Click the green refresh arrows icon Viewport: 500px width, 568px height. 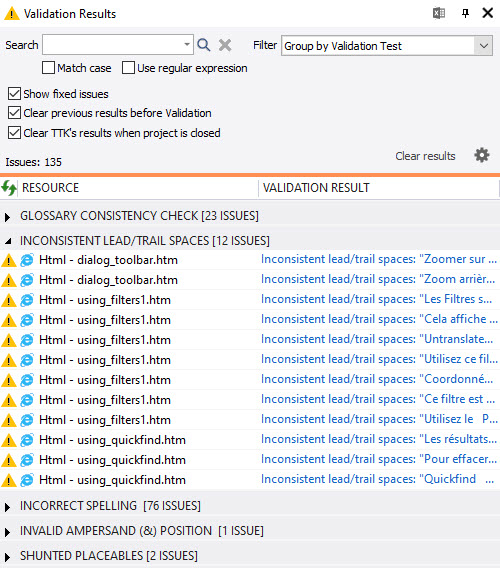click(x=8, y=188)
